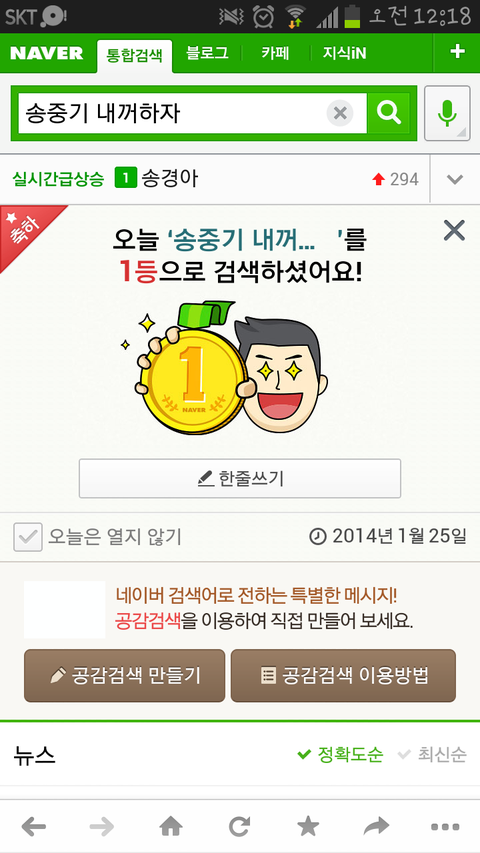Viewport: 480px width, 853px height.
Task: Activate voice search microphone icon
Action: pos(447,113)
